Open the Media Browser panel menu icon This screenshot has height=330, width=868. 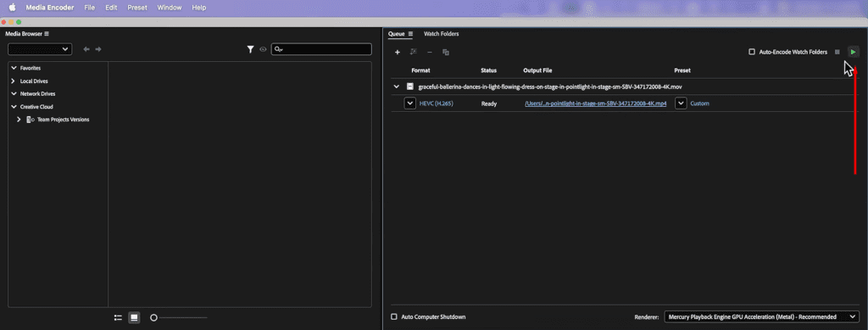[x=47, y=34]
